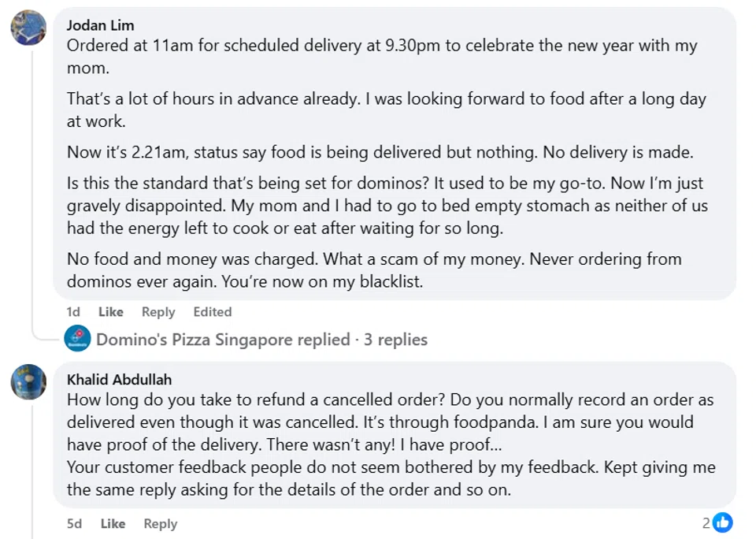Image resolution: width=756 pixels, height=539 pixels.
Task: Click the Domino's Pizza logo icon
Action: click(x=77, y=340)
